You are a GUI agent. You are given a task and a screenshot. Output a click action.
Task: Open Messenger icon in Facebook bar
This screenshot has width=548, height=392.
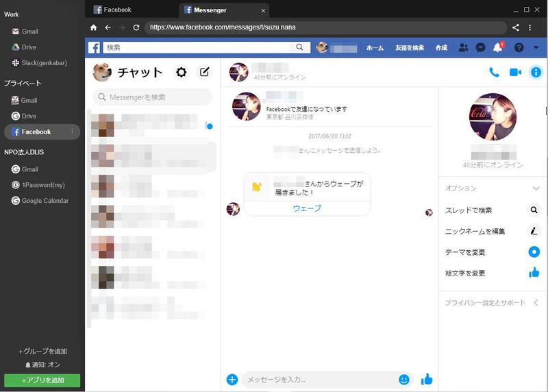(481, 47)
